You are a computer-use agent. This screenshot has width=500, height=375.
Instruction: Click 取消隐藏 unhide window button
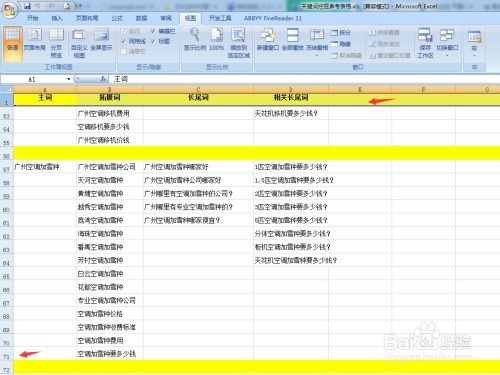346,55
